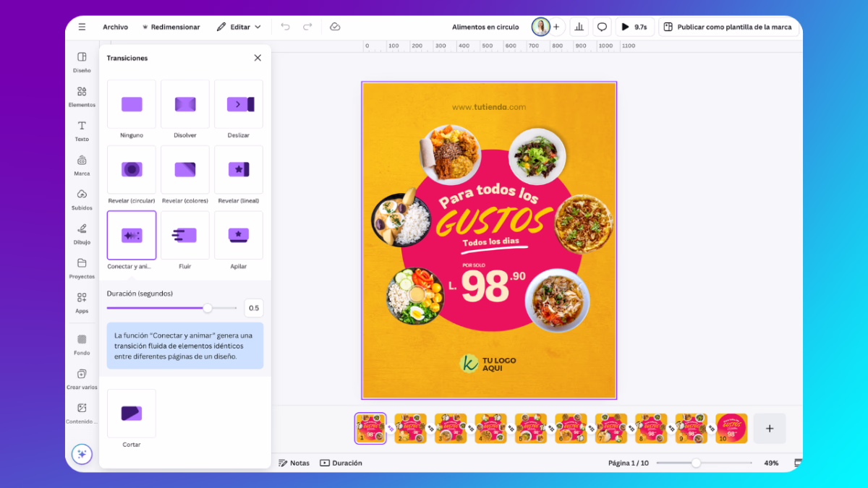Open the Texto sidebar panel

82,131
